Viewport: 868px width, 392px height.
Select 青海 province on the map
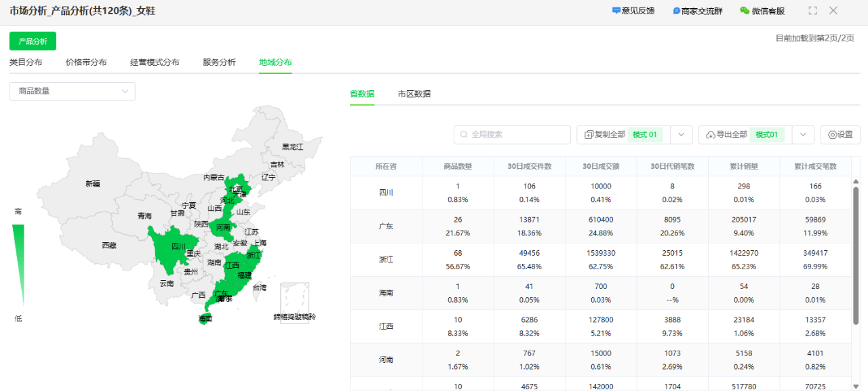145,216
